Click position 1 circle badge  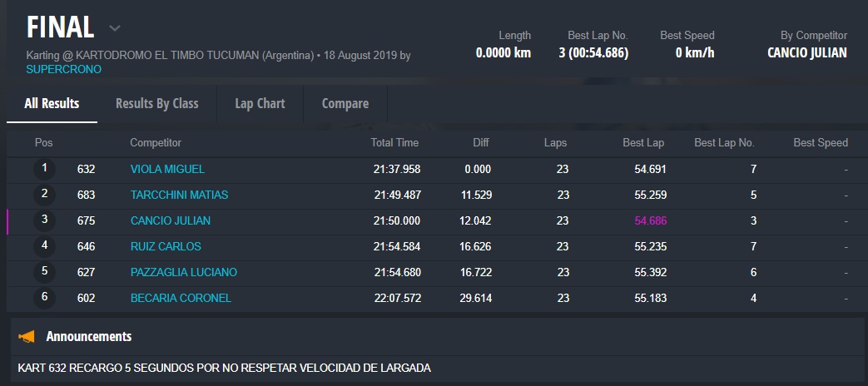[44, 169]
